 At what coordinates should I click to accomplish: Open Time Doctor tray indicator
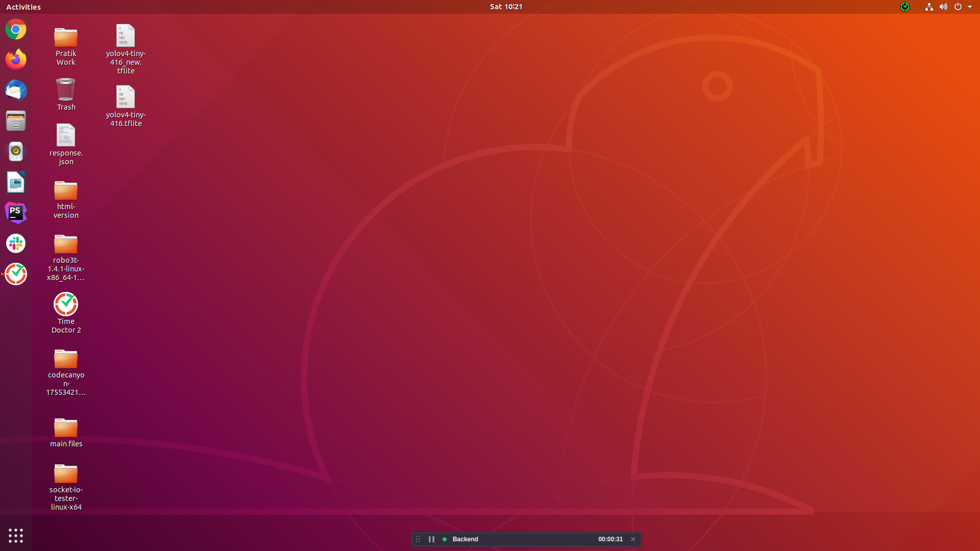click(x=905, y=7)
